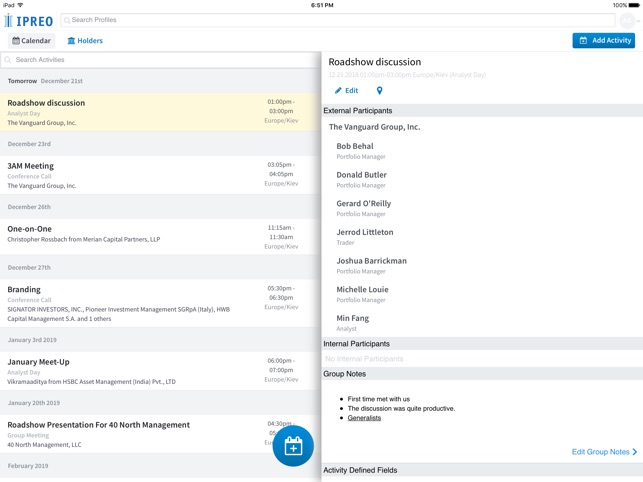This screenshot has width=643, height=482.
Task: Click the Tomorrow December 21st date header
Action: pos(160,81)
